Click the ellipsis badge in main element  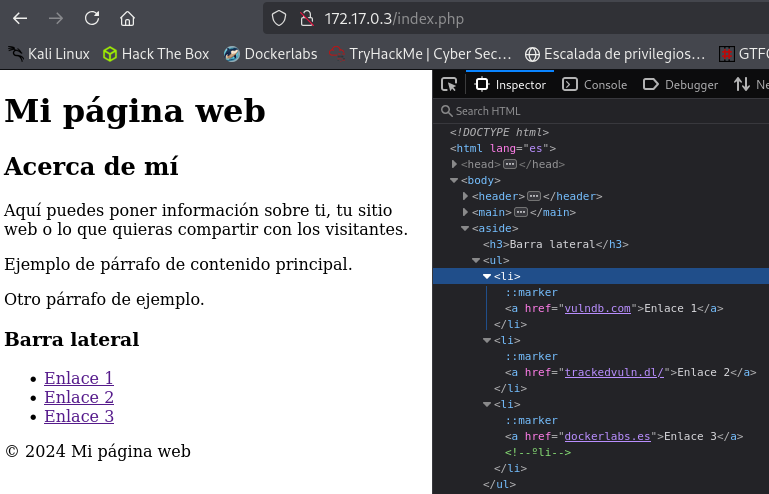click(x=521, y=212)
